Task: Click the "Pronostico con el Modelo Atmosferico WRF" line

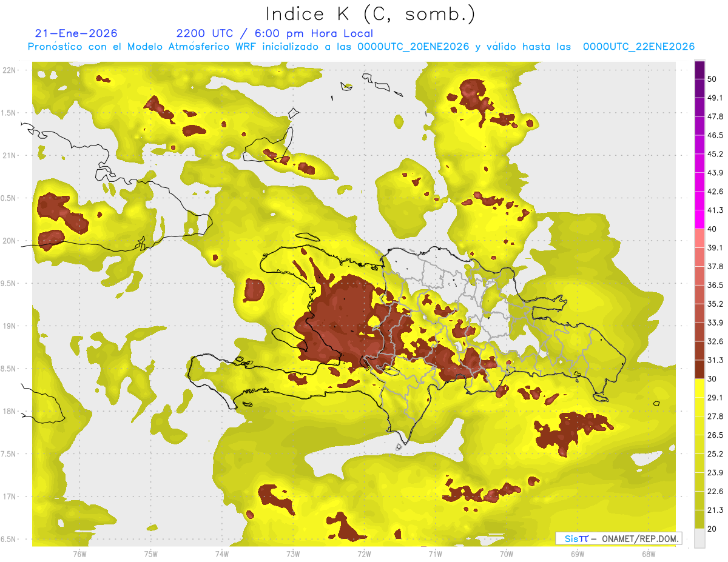Action: pos(361,47)
